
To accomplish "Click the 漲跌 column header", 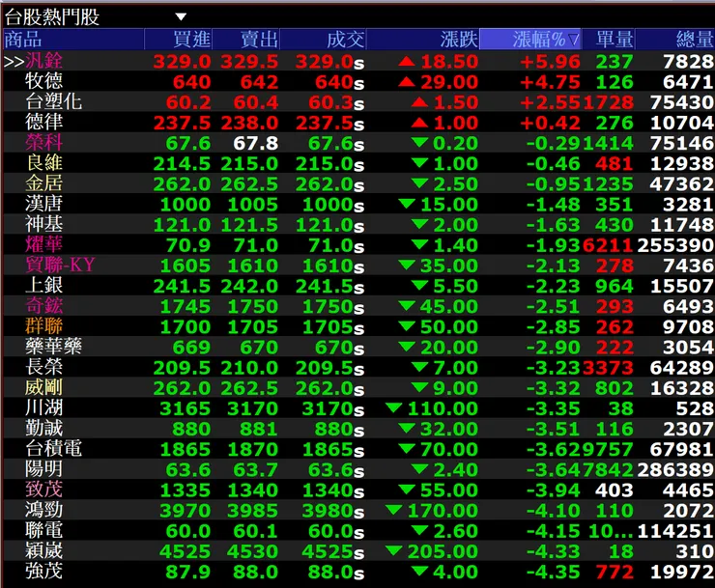I will (x=422, y=40).
